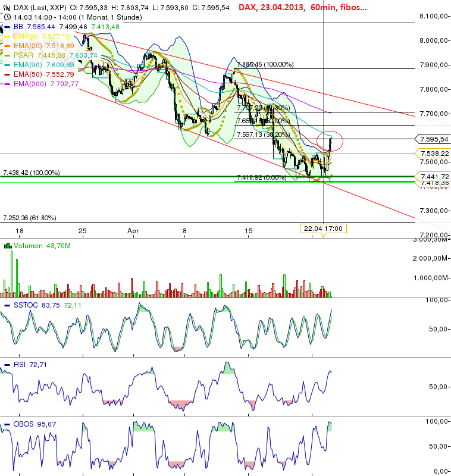
Task: Select the DAX (Last, XXP) instrument title
Action: [40, 8]
